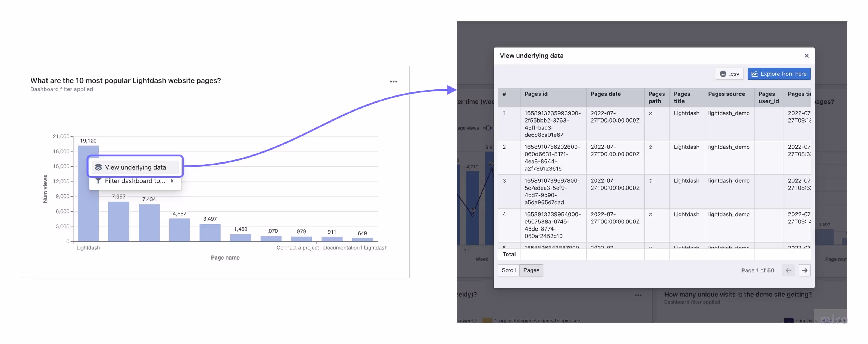Switch table to Pages mode

pyautogui.click(x=531, y=270)
